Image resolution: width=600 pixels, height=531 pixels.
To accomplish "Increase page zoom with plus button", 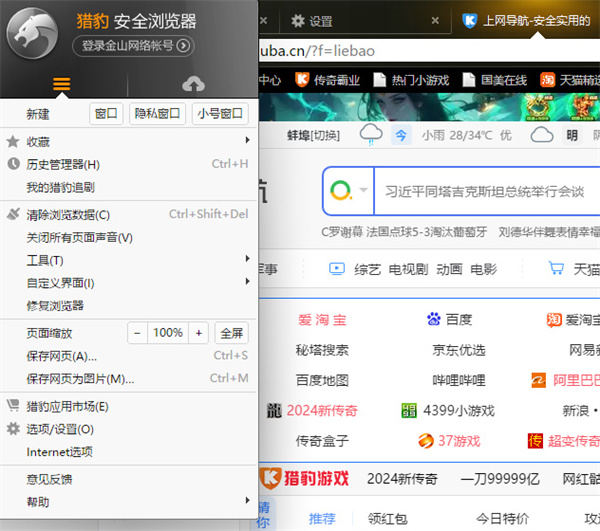I will pyautogui.click(x=199, y=333).
